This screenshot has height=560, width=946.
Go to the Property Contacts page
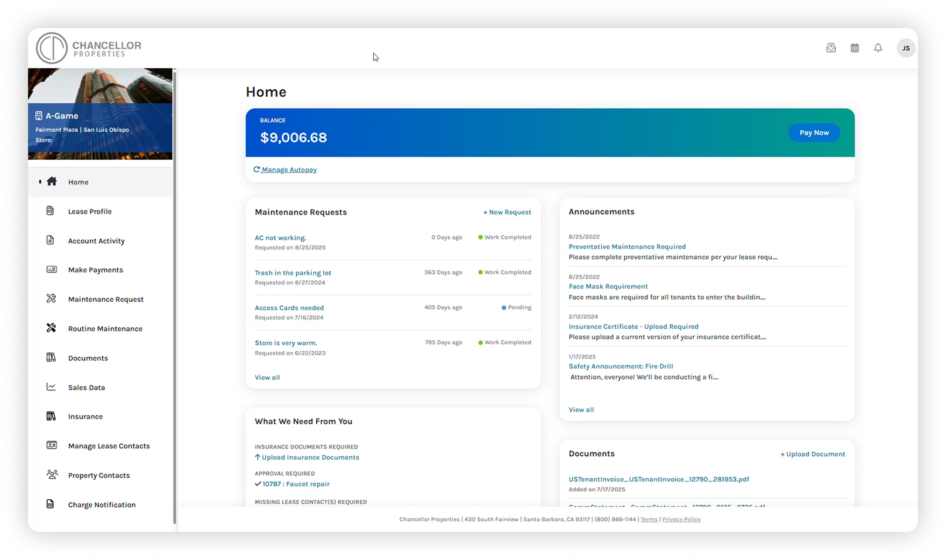pos(99,475)
